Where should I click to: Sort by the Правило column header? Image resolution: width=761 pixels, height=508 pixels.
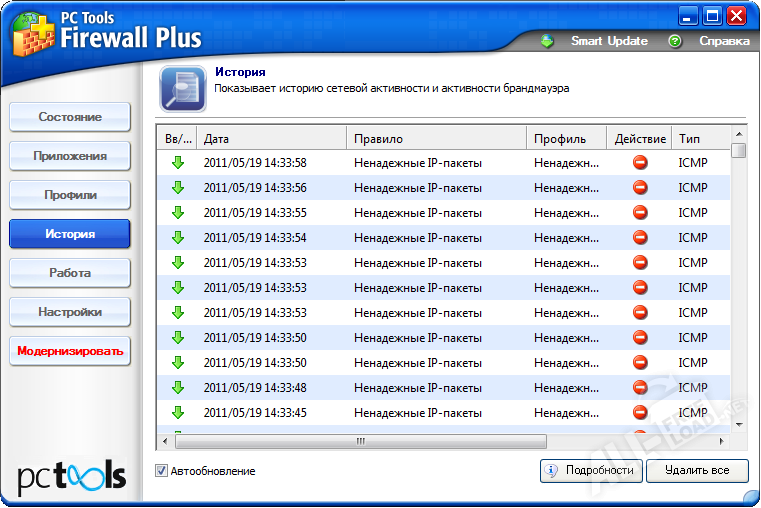pyautogui.click(x=436, y=139)
